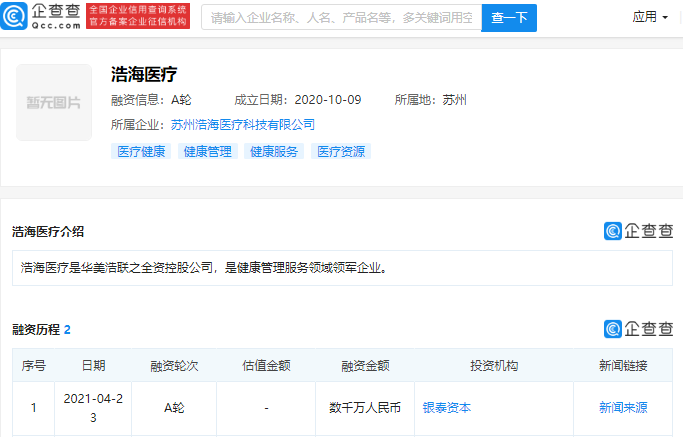The image size is (683, 437).
Task: Click the 日期 column header
Action: coord(93,366)
